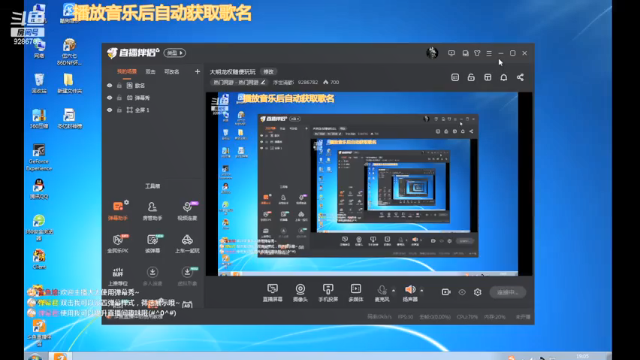
Task: Click the connecting start-stream button
Action: pos(507,292)
